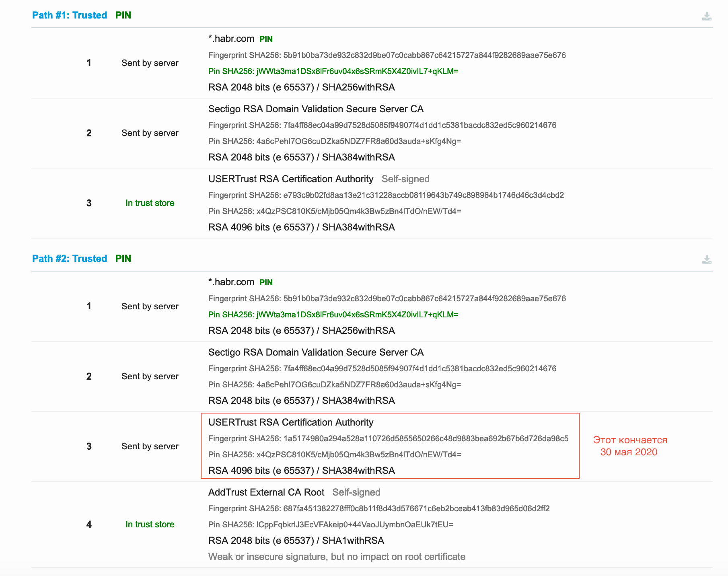Click 'Self-signed' label beside USERTrust RSA
Viewport: 728px width, 576px height.
click(x=405, y=179)
